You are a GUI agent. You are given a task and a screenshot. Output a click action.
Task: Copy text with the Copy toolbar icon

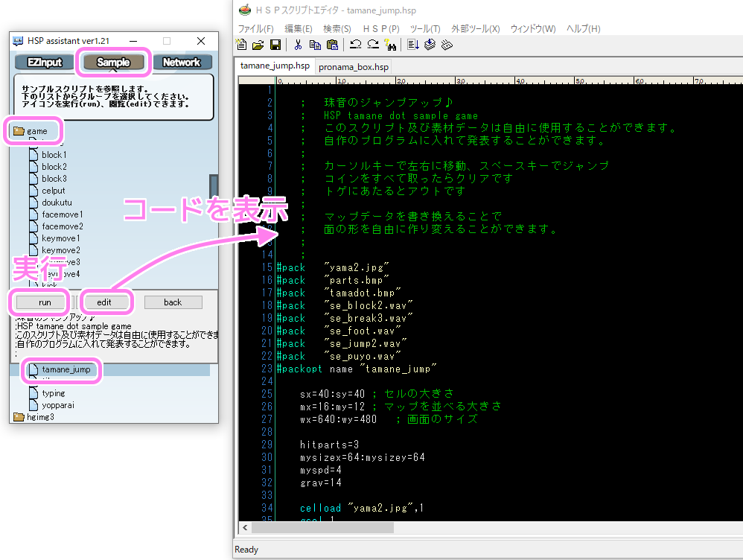[315, 45]
